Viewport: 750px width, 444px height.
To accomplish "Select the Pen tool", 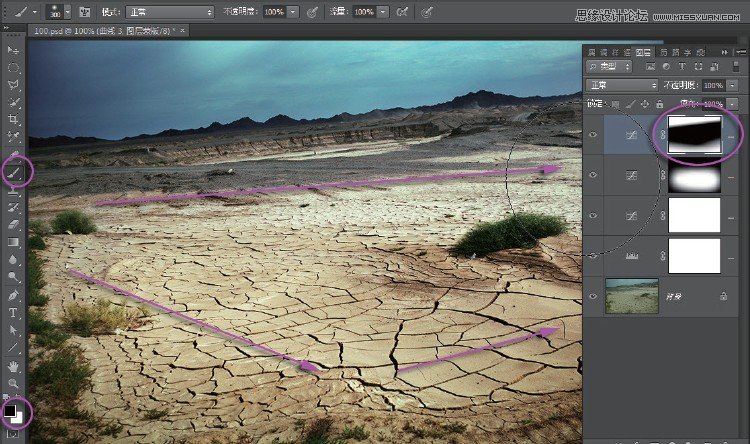I will (13, 295).
